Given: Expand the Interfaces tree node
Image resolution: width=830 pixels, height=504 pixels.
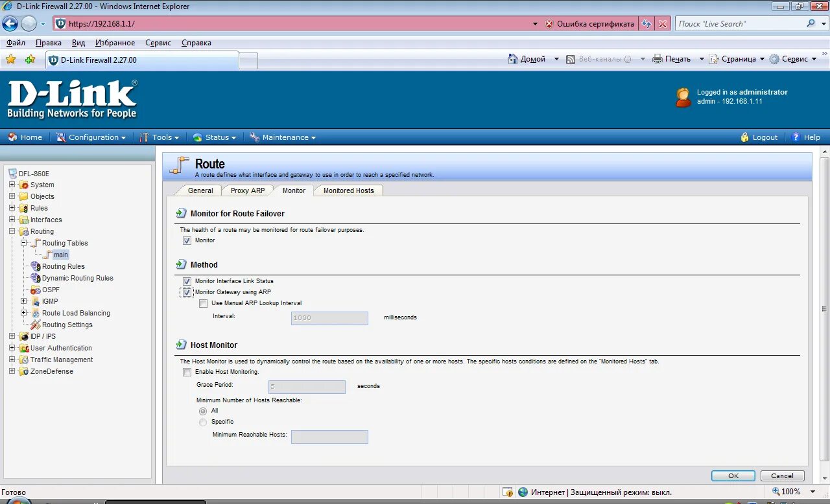Looking at the screenshot, I should pyautogui.click(x=12, y=220).
